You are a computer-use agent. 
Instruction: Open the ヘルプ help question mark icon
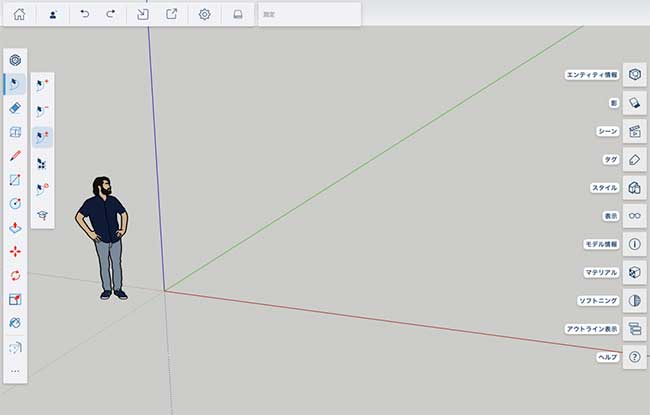click(635, 357)
